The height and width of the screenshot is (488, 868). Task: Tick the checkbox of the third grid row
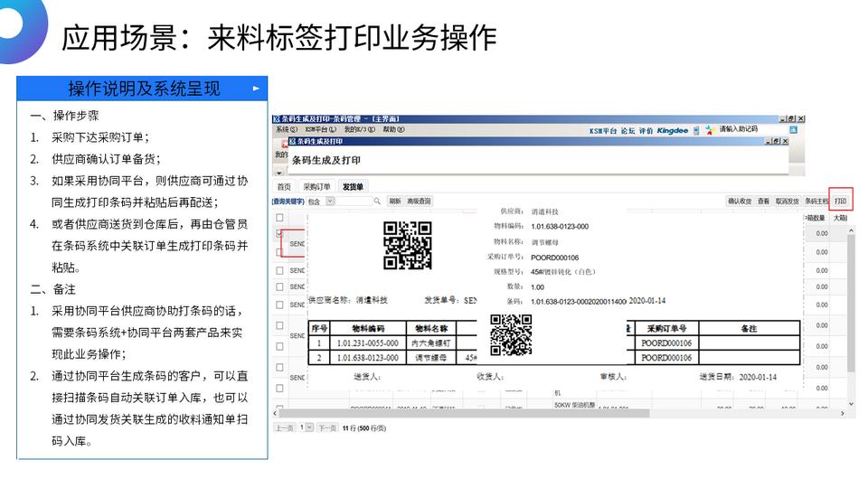pyautogui.click(x=279, y=268)
